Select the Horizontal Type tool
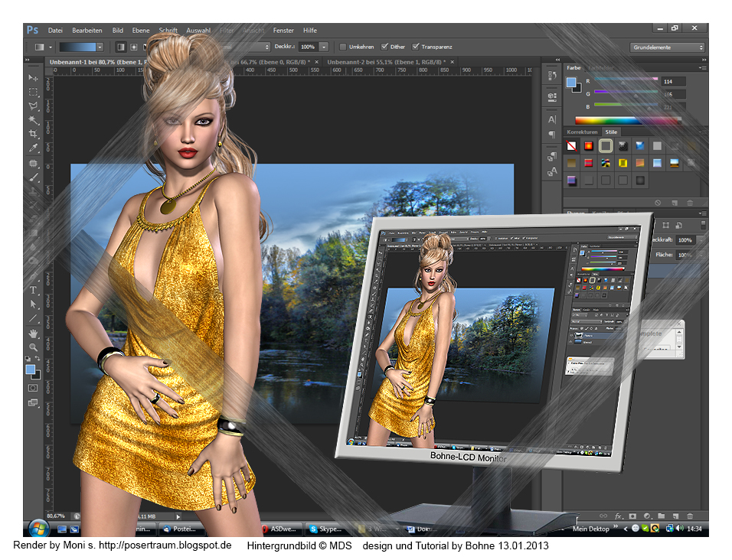732x560 pixels. click(33, 290)
